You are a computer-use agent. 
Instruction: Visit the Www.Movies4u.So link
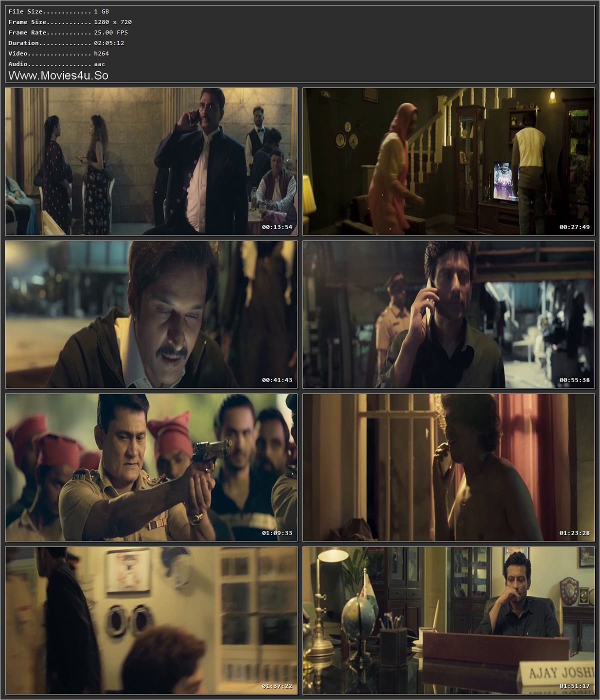pyautogui.click(x=58, y=75)
